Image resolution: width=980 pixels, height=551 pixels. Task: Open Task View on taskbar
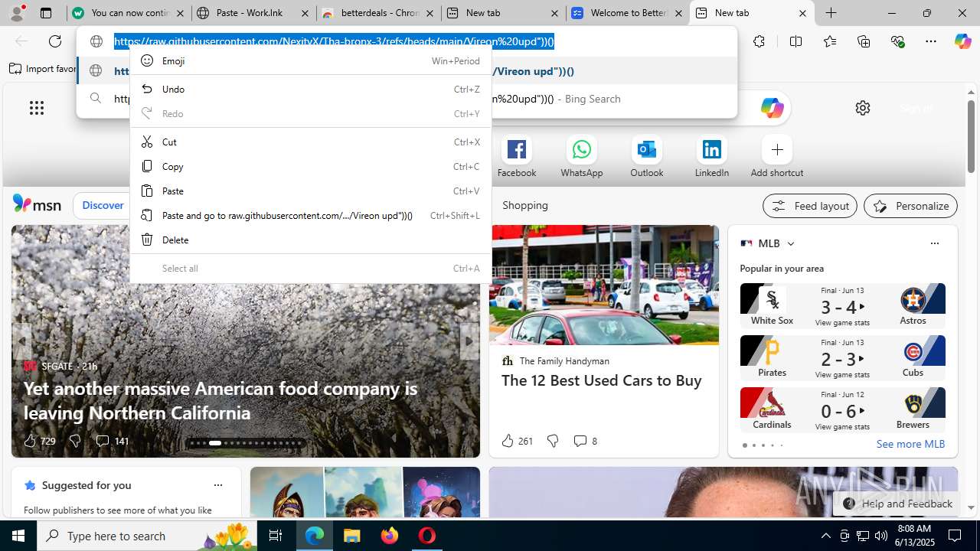pyautogui.click(x=276, y=536)
